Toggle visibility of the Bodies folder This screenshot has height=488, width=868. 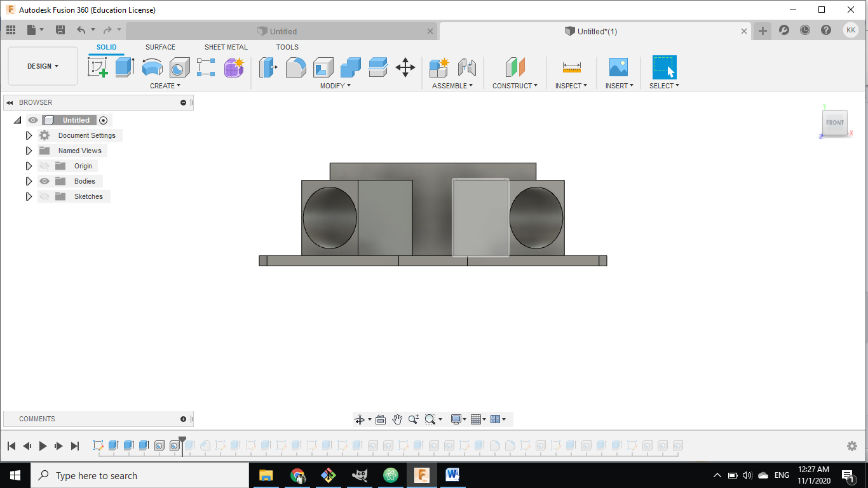[44, 181]
